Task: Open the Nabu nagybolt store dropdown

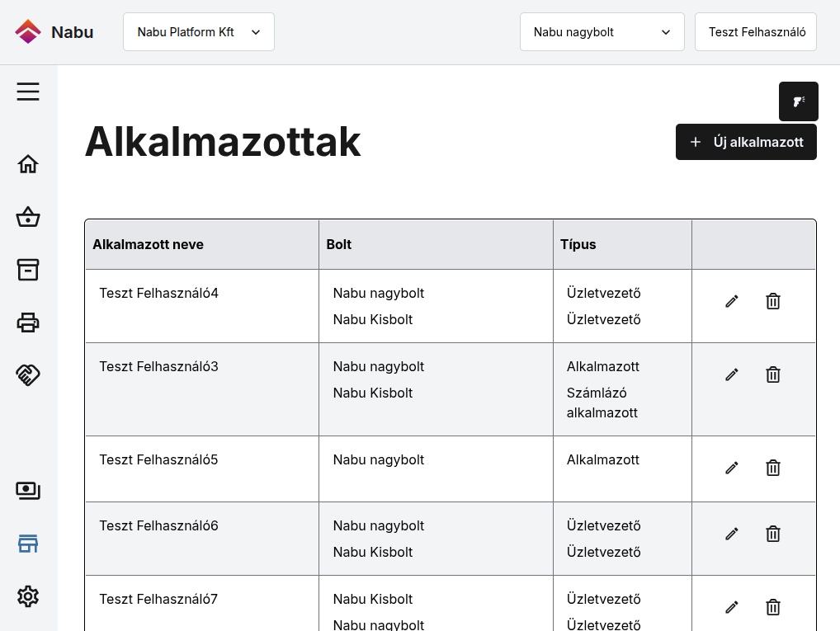Action: coord(602,32)
